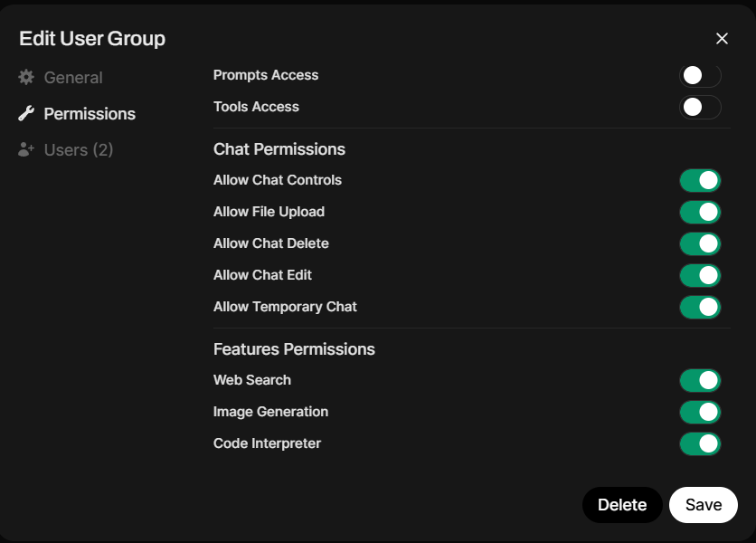Disable Allow Chat Controls toggle

coord(700,180)
